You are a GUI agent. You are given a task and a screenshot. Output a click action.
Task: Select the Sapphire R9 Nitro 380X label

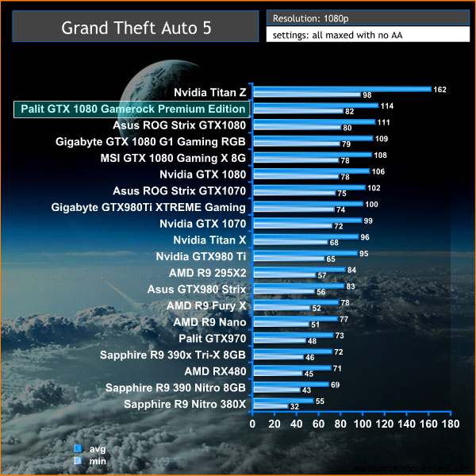click(185, 404)
